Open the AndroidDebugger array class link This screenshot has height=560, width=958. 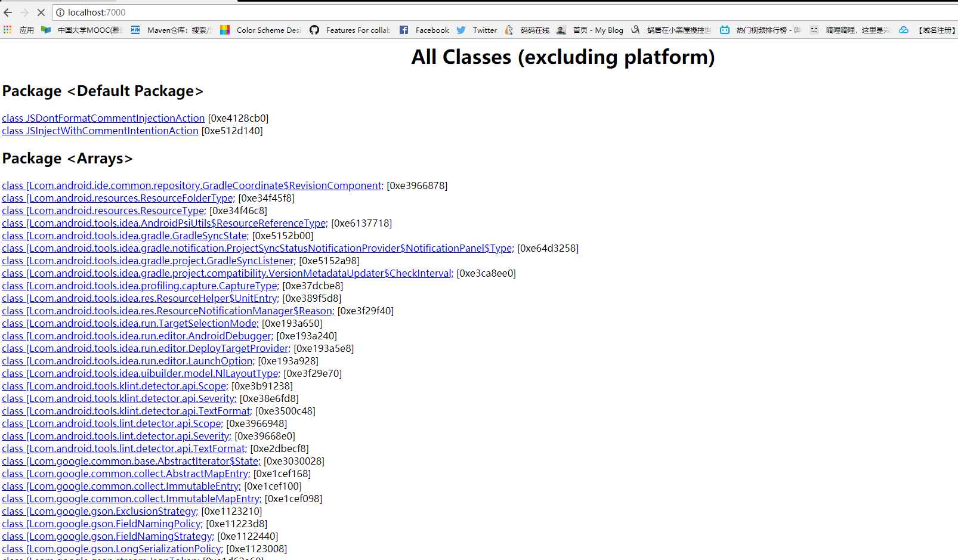click(138, 336)
